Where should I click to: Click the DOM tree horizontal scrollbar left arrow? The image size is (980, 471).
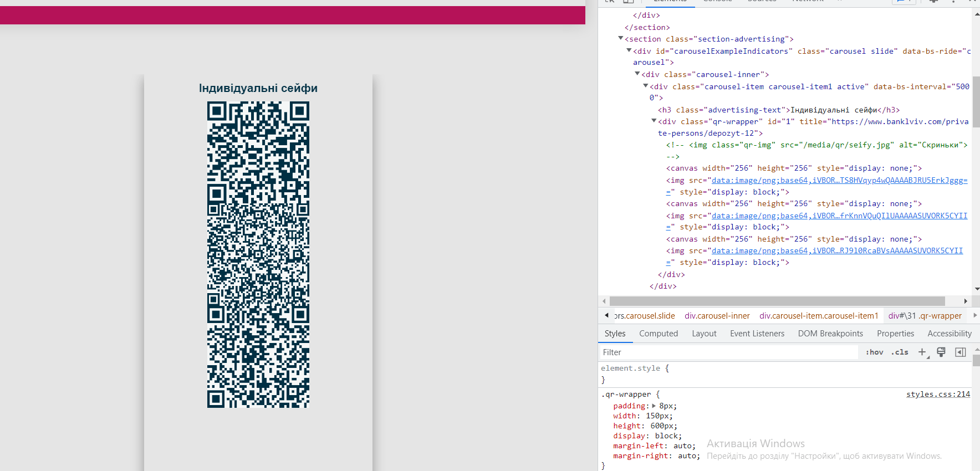(x=604, y=301)
